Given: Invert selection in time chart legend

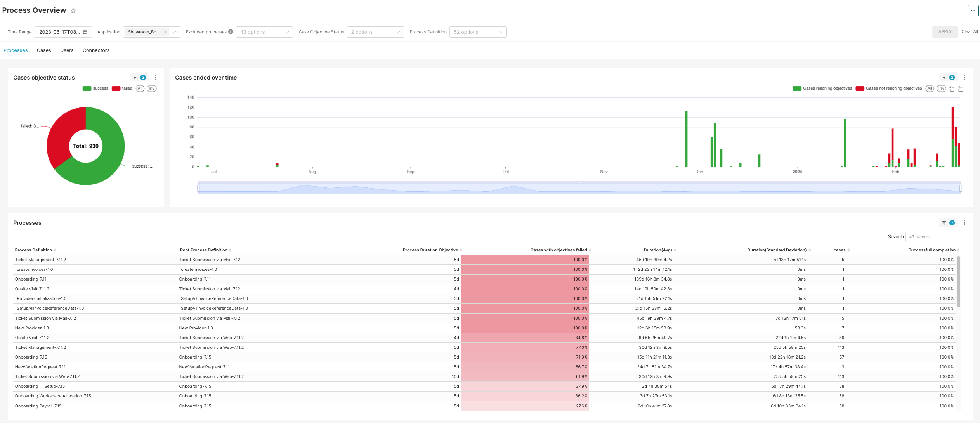Looking at the screenshot, I should click(941, 88).
